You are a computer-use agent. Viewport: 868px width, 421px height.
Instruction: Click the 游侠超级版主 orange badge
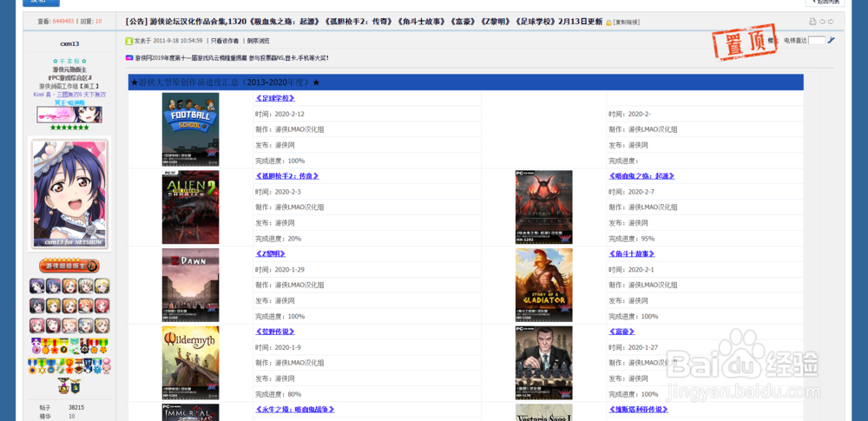point(69,266)
